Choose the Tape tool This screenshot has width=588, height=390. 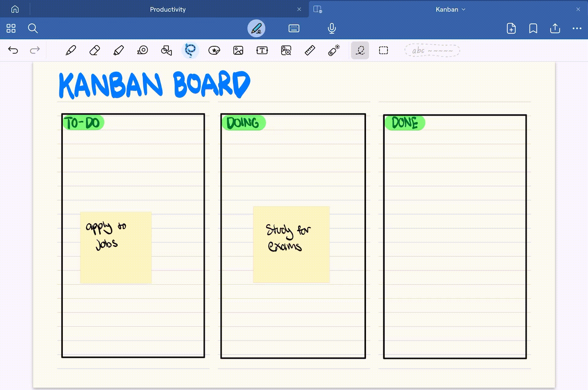[142, 50]
